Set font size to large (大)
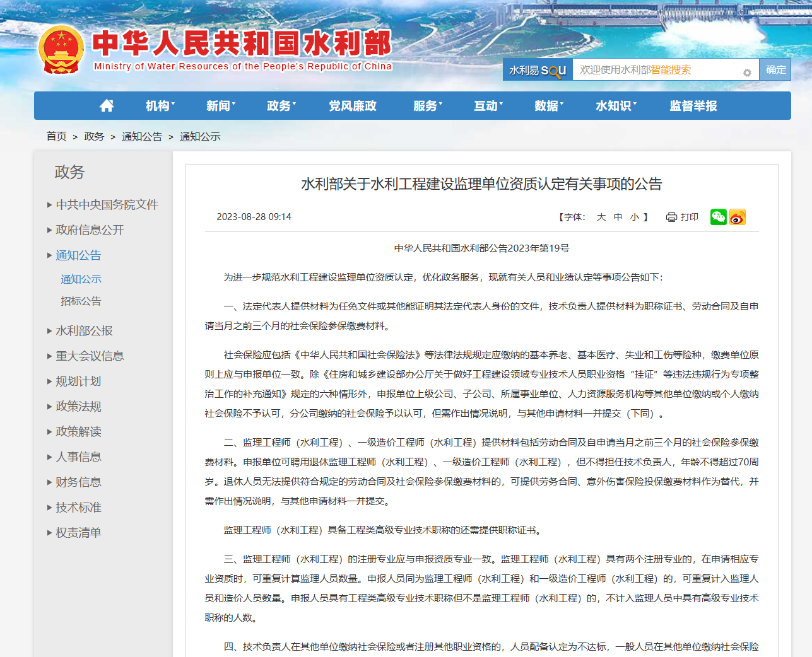Image resolution: width=812 pixels, height=657 pixels. coord(601,217)
